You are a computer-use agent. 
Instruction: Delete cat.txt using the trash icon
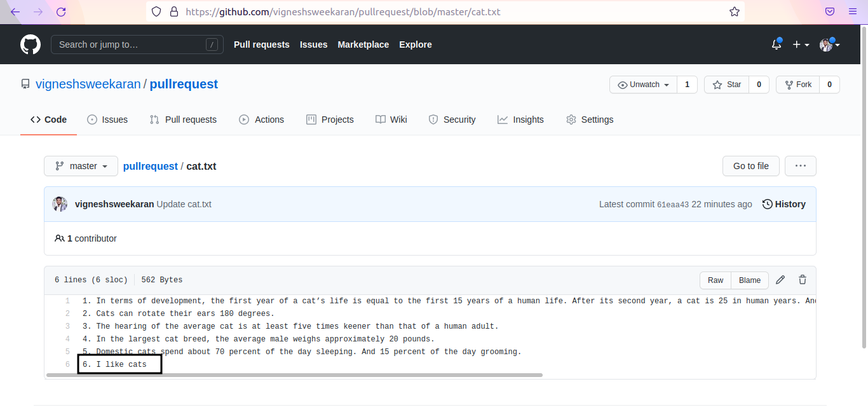(802, 280)
